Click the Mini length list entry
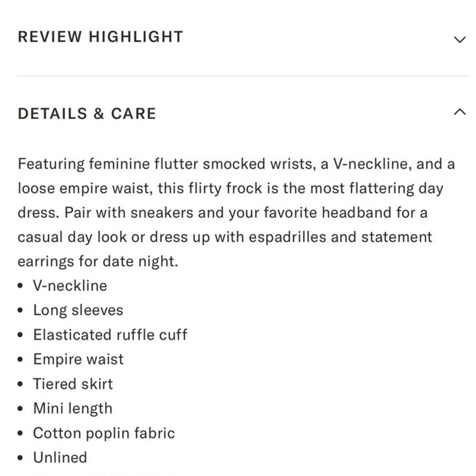The image size is (476, 476). click(x=73, y=408)
